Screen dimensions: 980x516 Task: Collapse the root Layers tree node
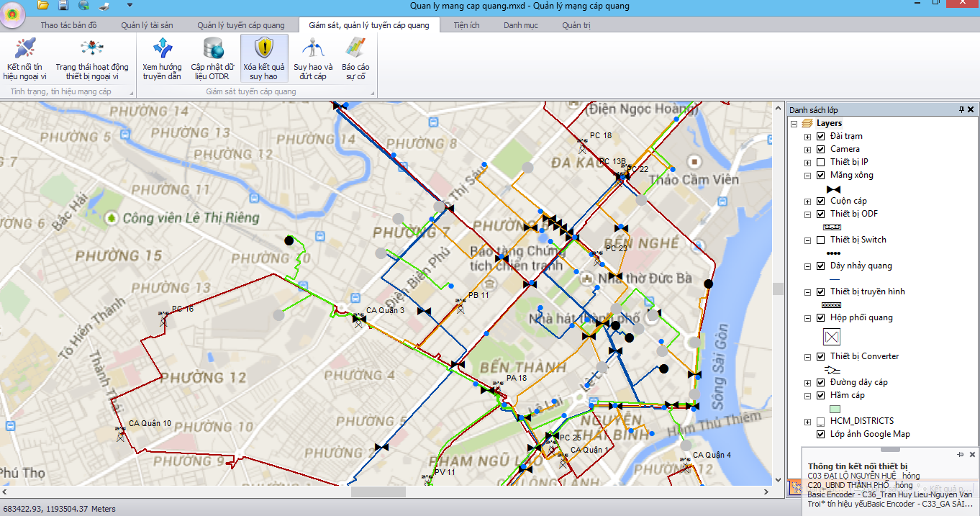pos(794,124)
